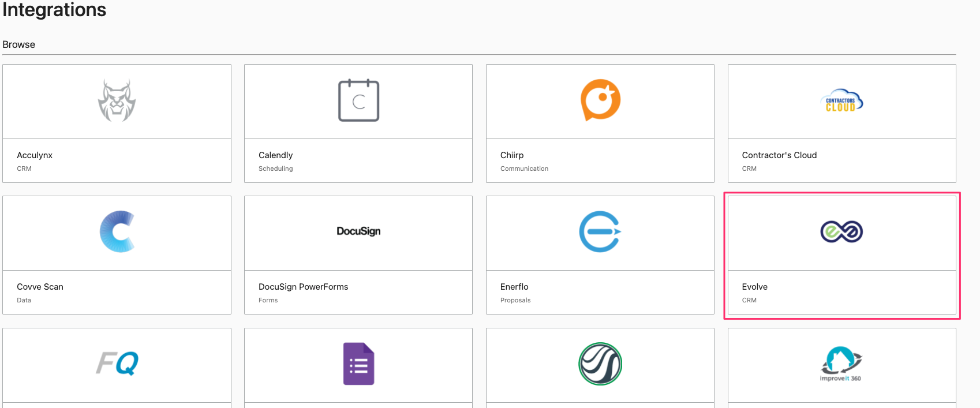The width and height of the screenshot is (980, 408).
Task: Select the improveit 360 house logo
Action: (841, 364)
